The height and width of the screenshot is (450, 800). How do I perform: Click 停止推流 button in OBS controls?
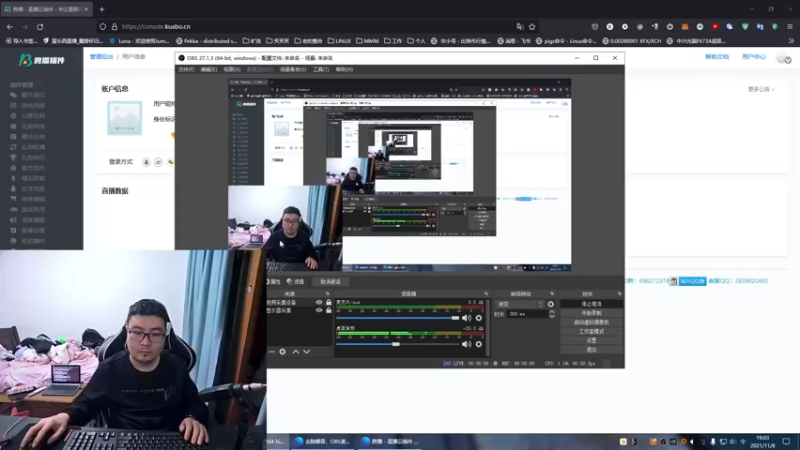[591, 304]
